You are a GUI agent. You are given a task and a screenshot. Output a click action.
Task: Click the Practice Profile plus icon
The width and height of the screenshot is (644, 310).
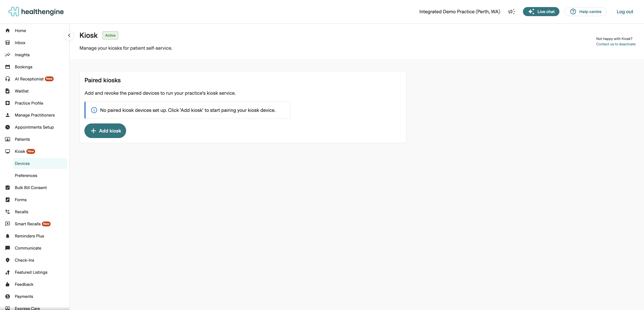(8, 103)
